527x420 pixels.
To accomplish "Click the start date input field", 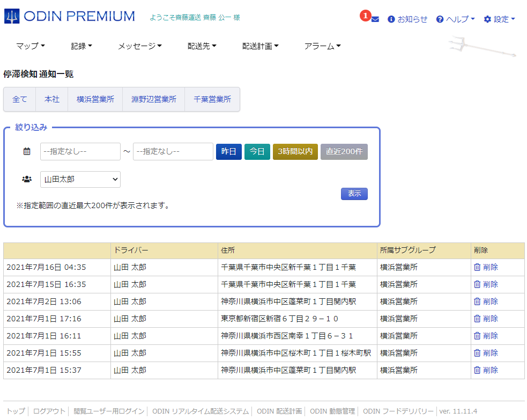I will coord(80,152).
